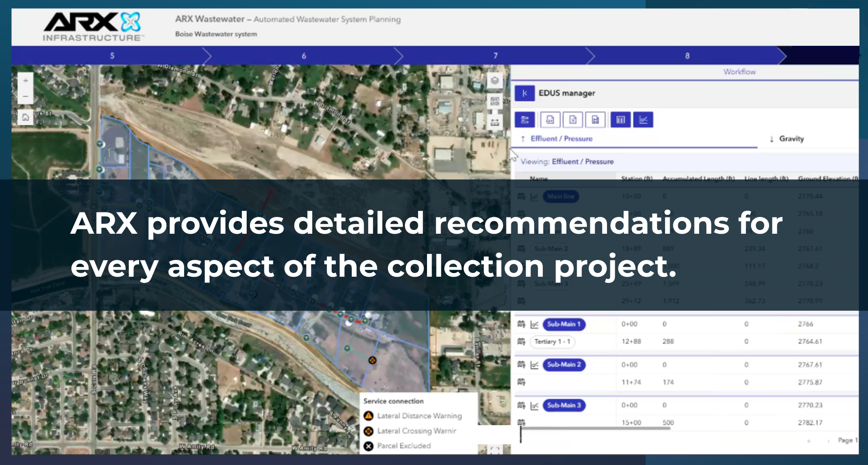The height and width of the screenshot is (465, 868).
Task: Open the map grid selection tool
Action: (495, 101)
